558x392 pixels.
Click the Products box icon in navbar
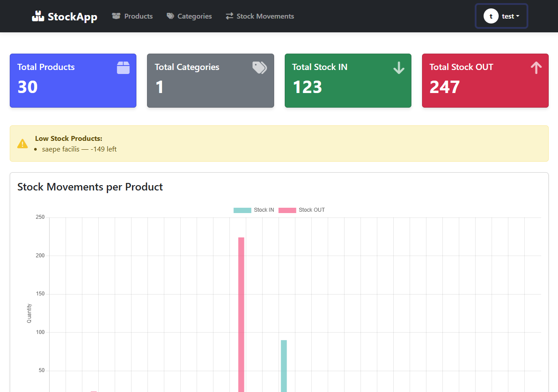pos(116,16)
